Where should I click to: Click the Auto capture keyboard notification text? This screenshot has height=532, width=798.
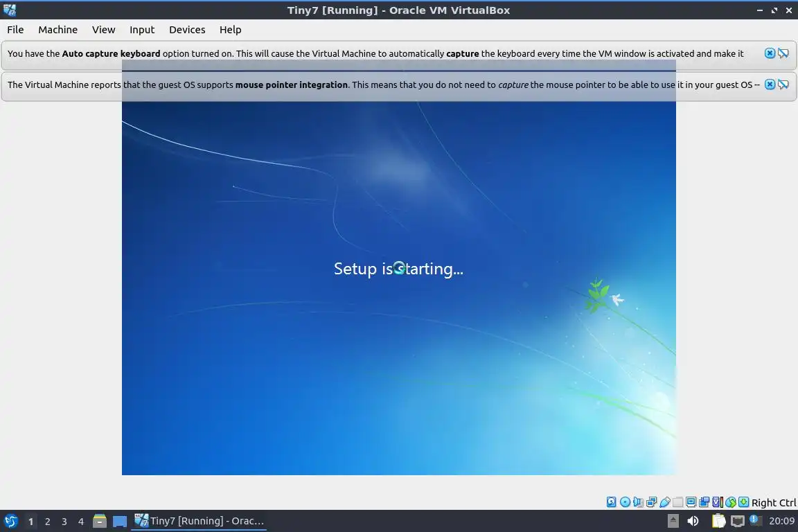[x=375, y=53]
